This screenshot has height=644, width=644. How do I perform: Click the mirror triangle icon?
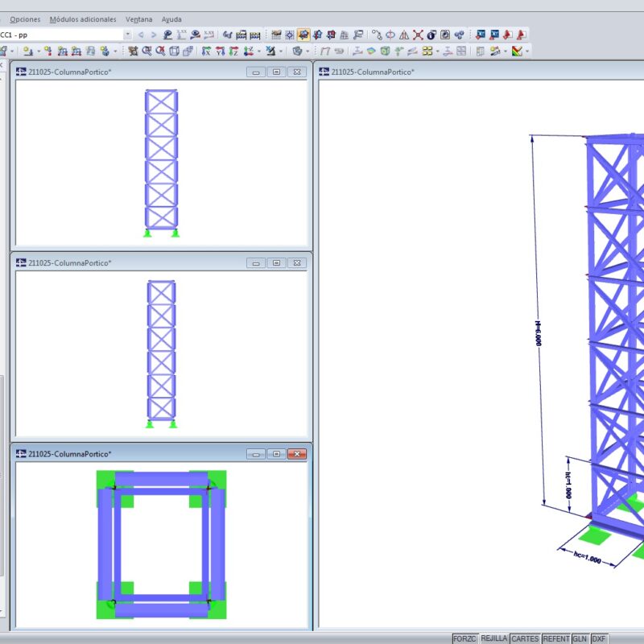[404, 35]
